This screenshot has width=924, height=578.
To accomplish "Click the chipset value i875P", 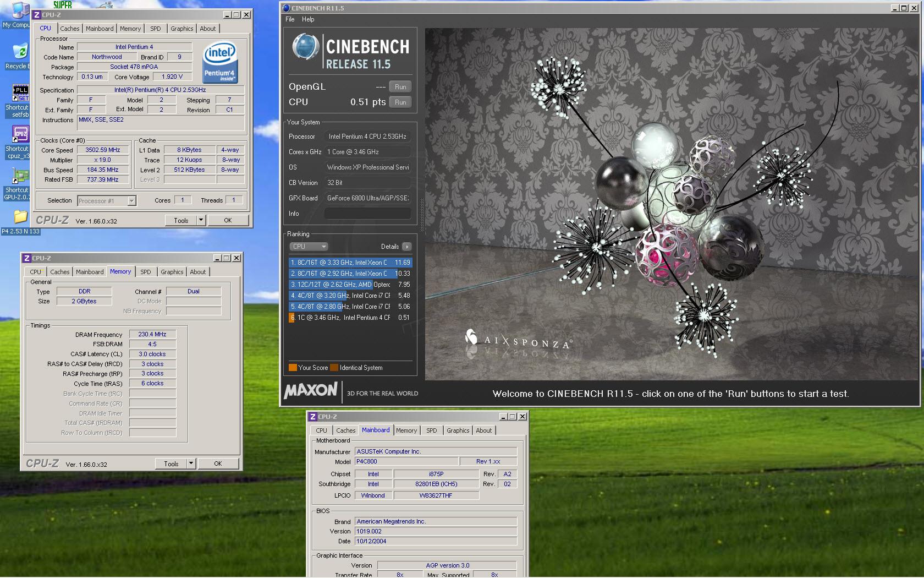I will pos(436,474).
